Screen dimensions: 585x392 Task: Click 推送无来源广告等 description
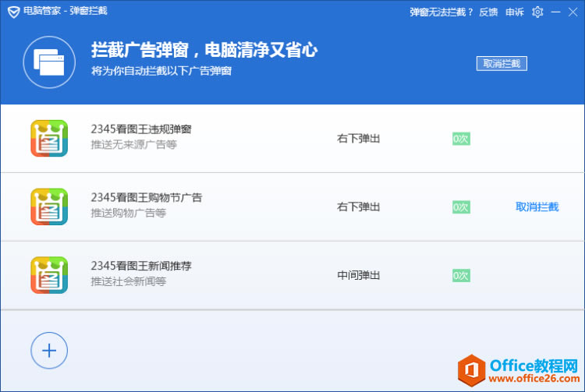[x=133, y=145]
